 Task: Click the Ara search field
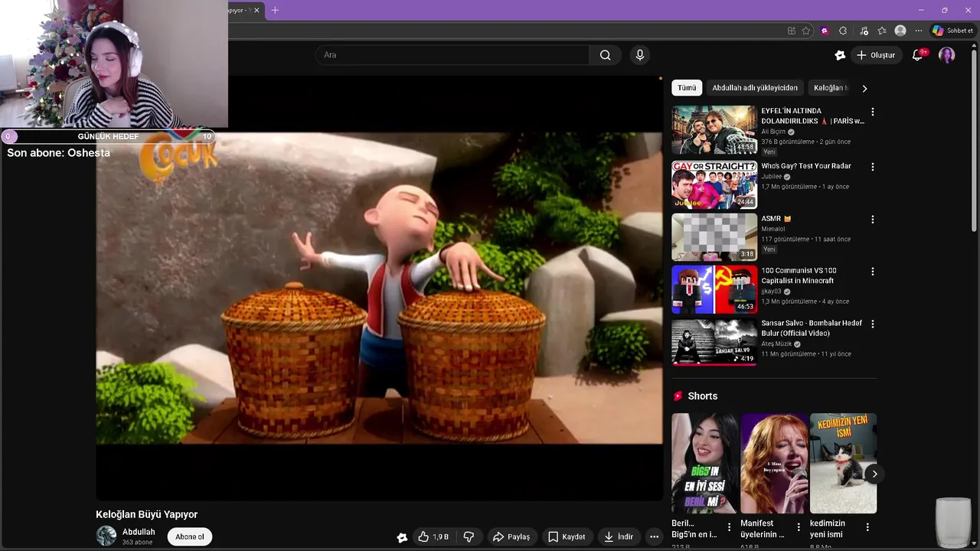click(x=452, y=55)
